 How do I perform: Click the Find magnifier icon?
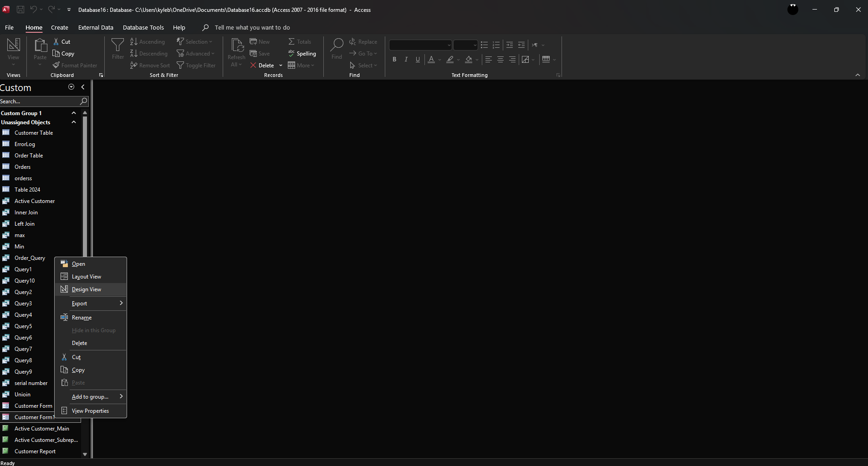coord(337,45)
